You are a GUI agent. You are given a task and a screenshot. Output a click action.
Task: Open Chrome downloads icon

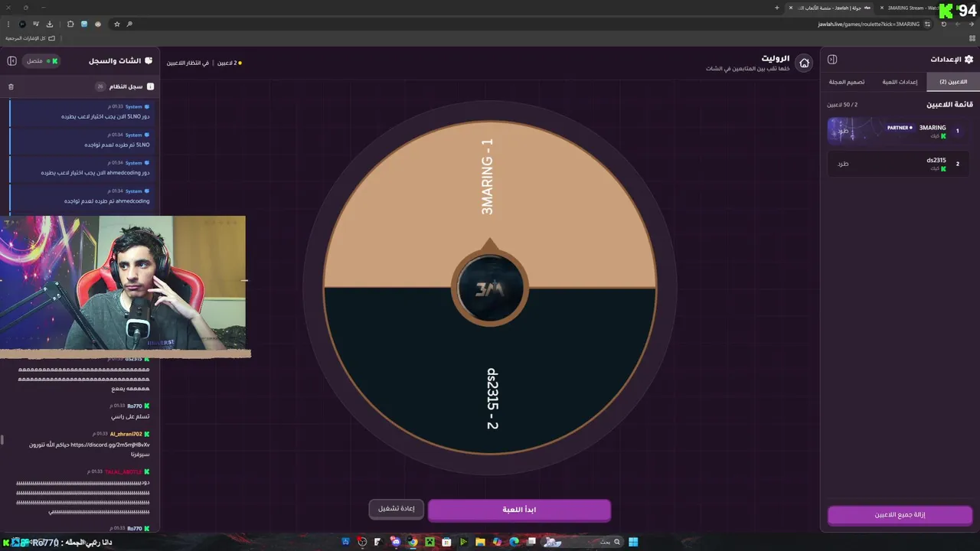point(50,24)
